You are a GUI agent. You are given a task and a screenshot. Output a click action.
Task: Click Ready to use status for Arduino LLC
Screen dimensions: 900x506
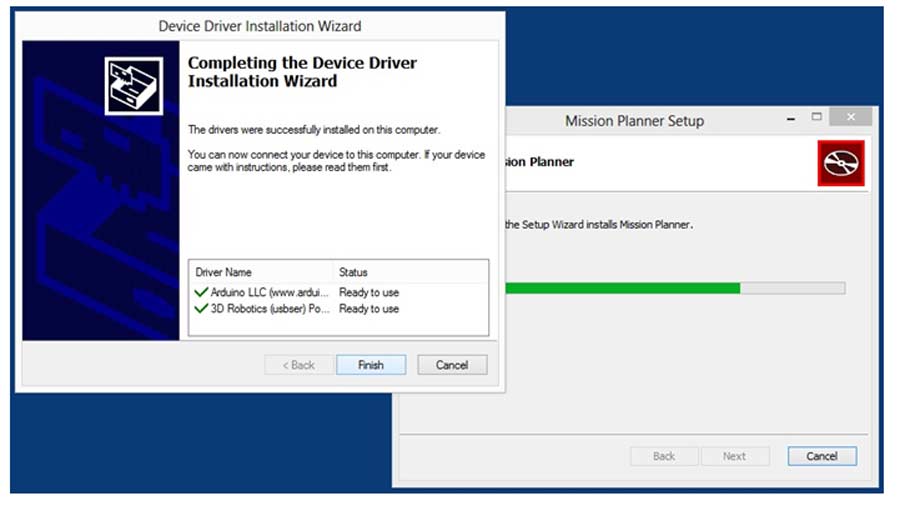(x=368, y=292)
